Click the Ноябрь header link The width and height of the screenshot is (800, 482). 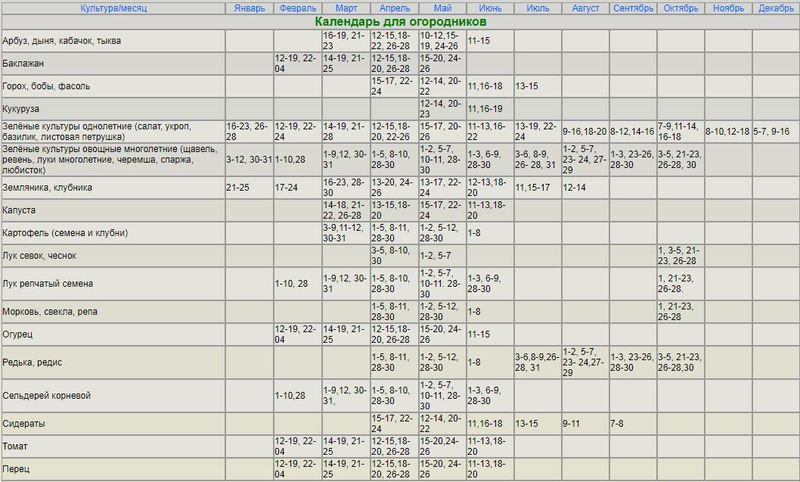pos(727,7)
